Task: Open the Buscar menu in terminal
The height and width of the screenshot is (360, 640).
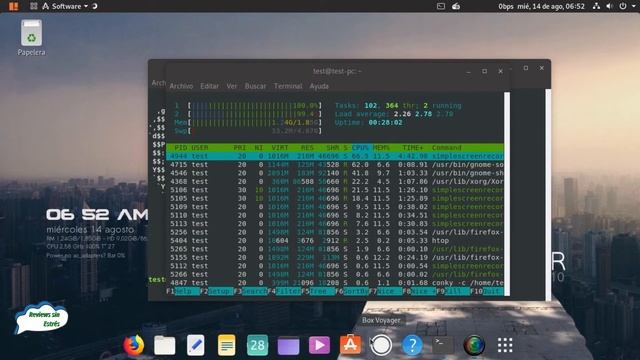Action: (x=256, y=86)
